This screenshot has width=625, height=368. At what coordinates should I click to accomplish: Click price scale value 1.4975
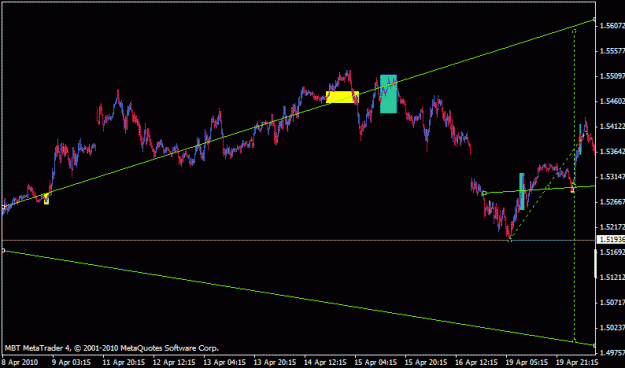[x=612, y=353]
